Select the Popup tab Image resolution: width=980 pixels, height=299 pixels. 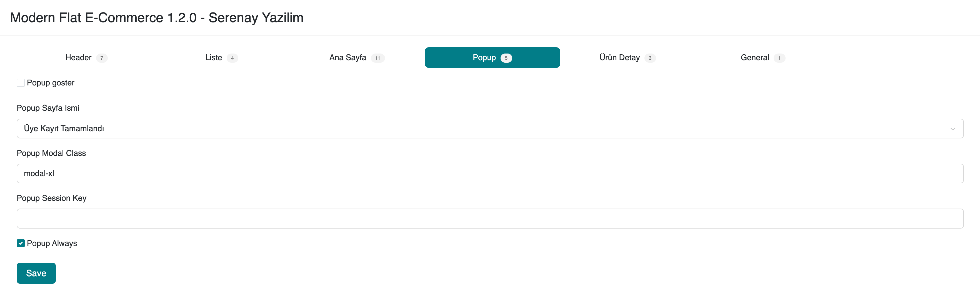484,58
